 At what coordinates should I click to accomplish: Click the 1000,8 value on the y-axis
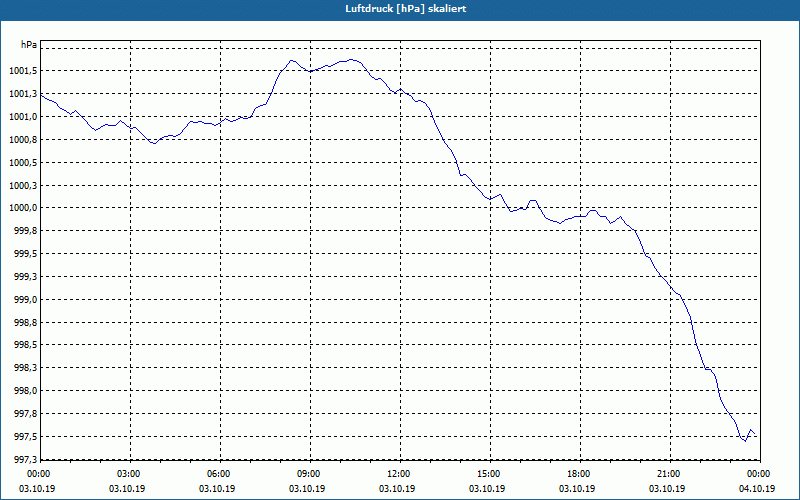coord(23,140)
